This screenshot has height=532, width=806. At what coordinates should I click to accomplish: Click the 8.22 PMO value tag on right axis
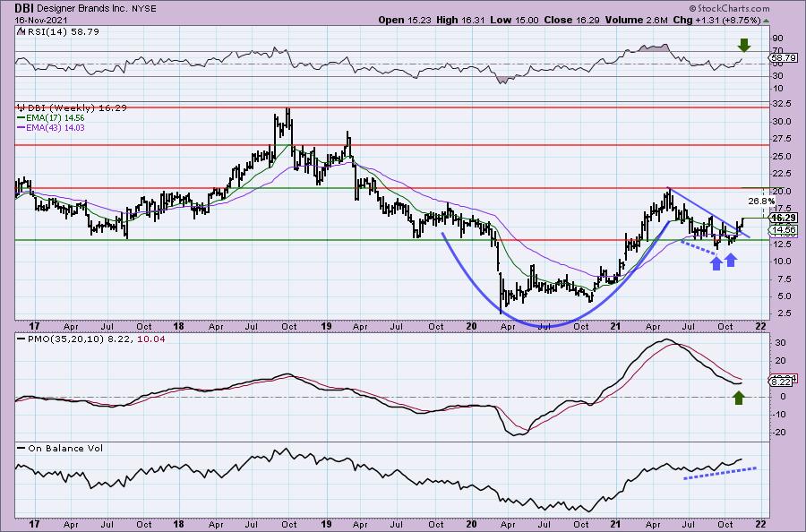tap(781, 382)
